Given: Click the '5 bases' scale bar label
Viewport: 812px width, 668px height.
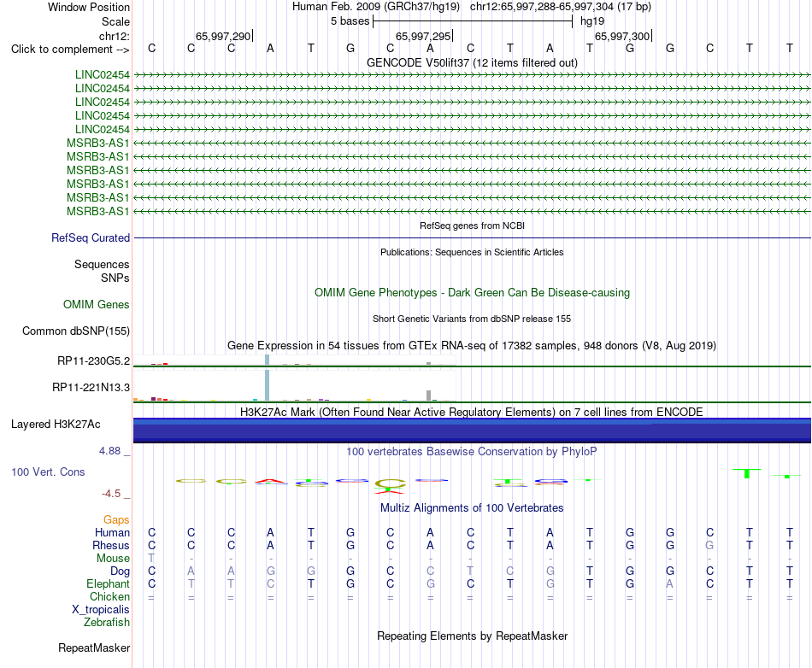Looking at the screenshot, I should pyautogui.click(x=350, y=21).
